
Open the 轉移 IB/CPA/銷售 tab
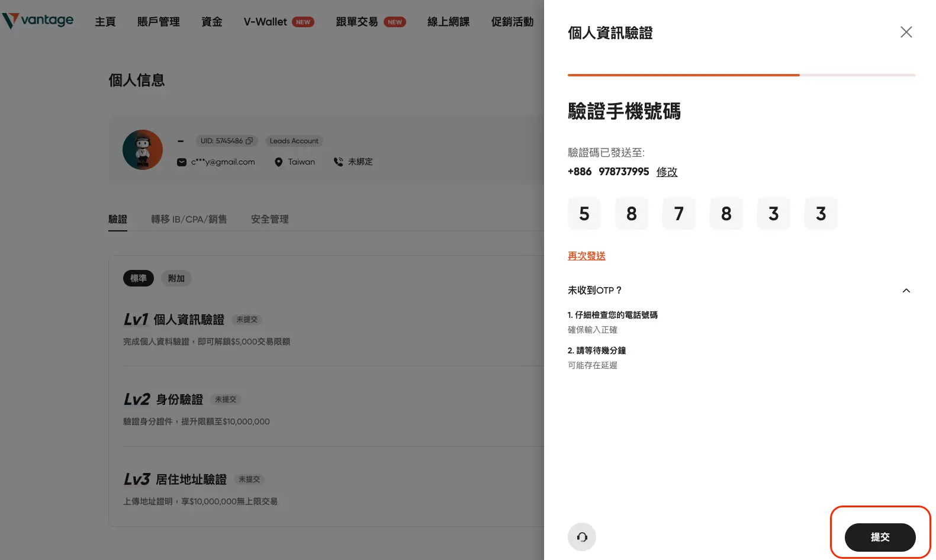pyautogui.click(x=189, y=219)
